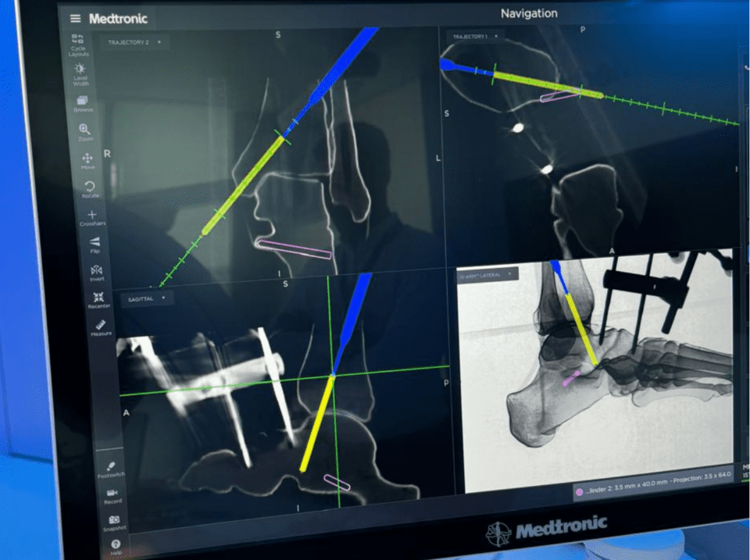The height and width of the screenshot is (560, 750).
Task: Expand the Trajectory 2 view dropdown
Action: click(134, 41)
